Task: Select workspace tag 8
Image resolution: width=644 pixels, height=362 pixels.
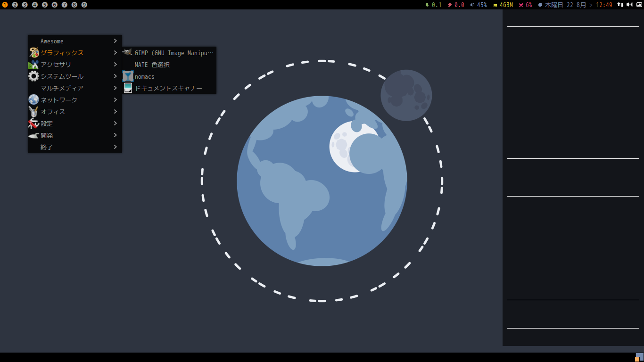Action: pos(74,5)
